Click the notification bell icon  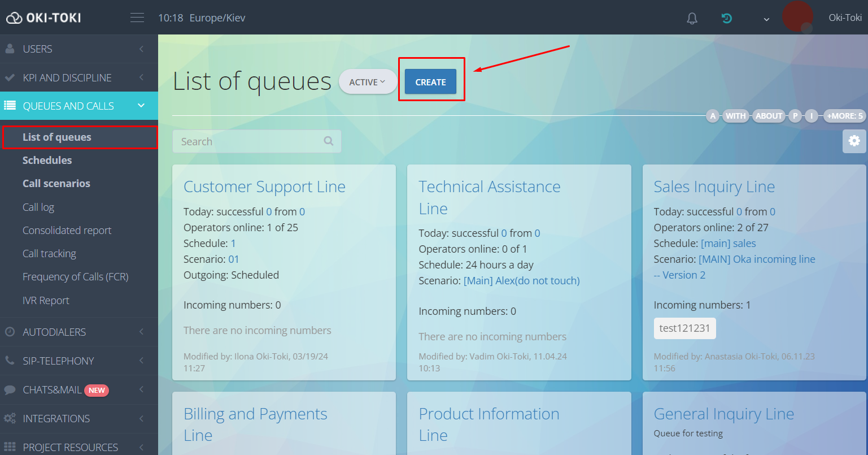tap(692, 19)
